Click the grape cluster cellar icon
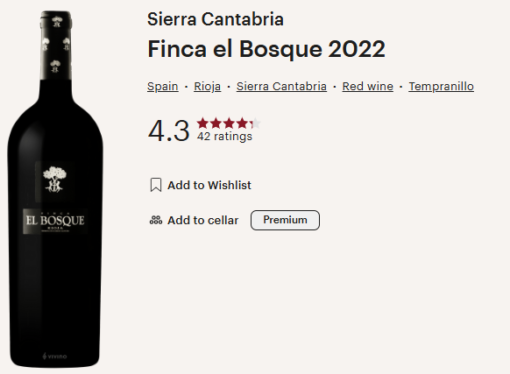Viewport: 510px width, 374px height. click(x=156, y=220)
